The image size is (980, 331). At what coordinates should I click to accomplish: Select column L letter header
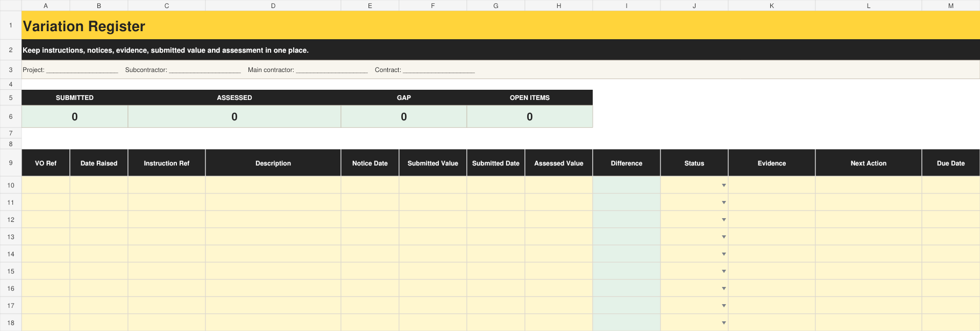click(x=869, y=5)
